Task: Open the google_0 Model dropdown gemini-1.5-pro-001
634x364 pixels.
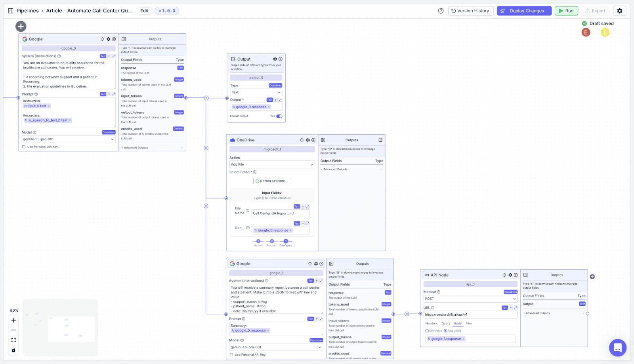Action: (69, 139)
